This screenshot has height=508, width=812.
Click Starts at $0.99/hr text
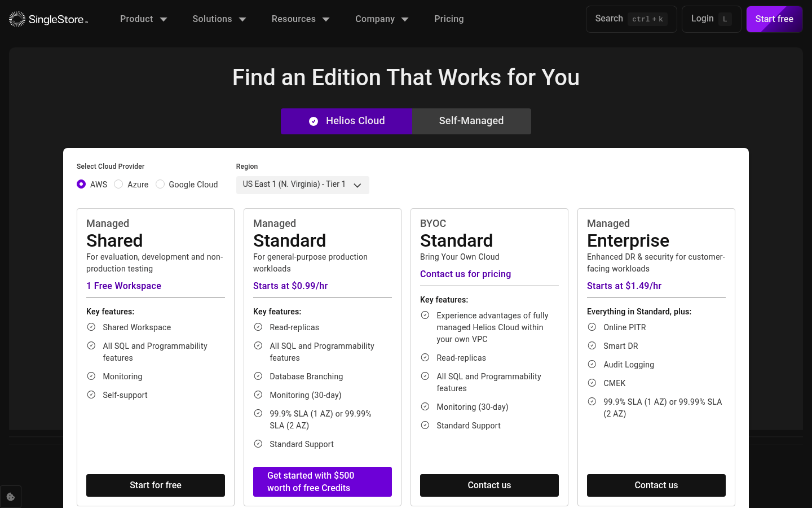290,286
